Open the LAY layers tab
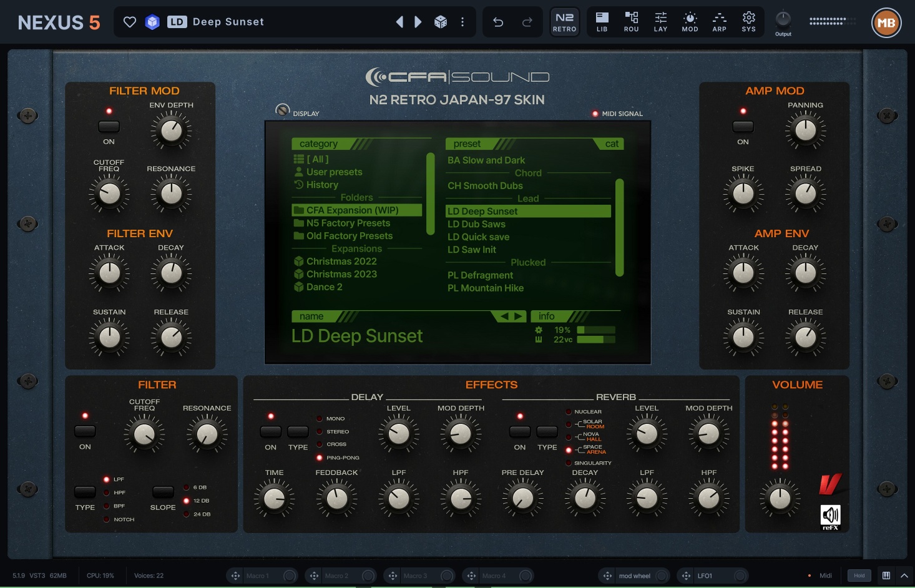The height and width of the screenshot is (588, 915). pos(660,22)
